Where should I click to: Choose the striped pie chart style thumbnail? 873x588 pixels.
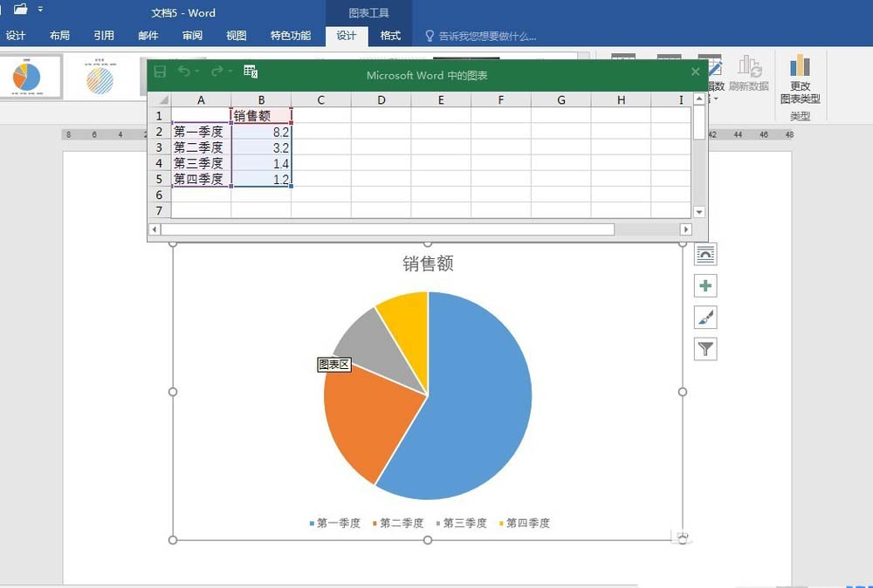pyautogui.click(x=100, y=78)
